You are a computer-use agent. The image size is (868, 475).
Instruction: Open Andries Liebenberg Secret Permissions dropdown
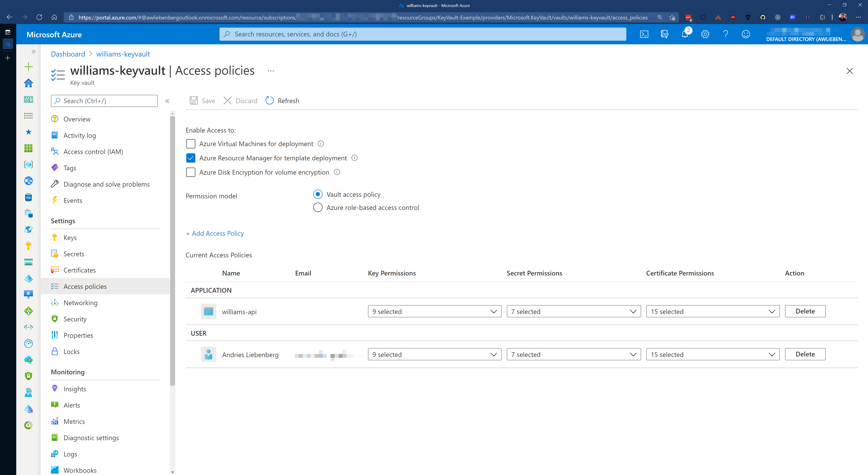(x=573, y=354)
